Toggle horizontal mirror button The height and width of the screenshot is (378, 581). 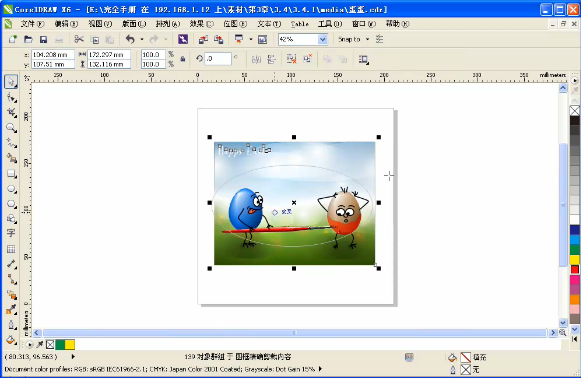click(256, 59)
